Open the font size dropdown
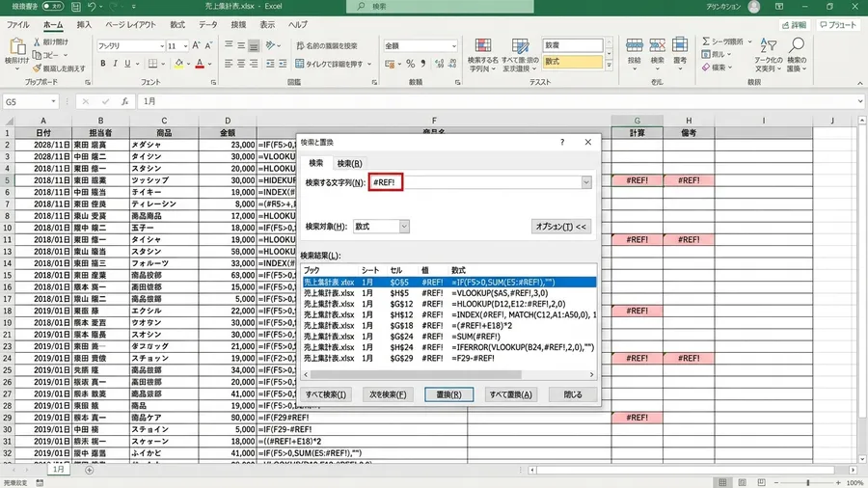This screenshot has width=868, height=488. click(185, 46)
